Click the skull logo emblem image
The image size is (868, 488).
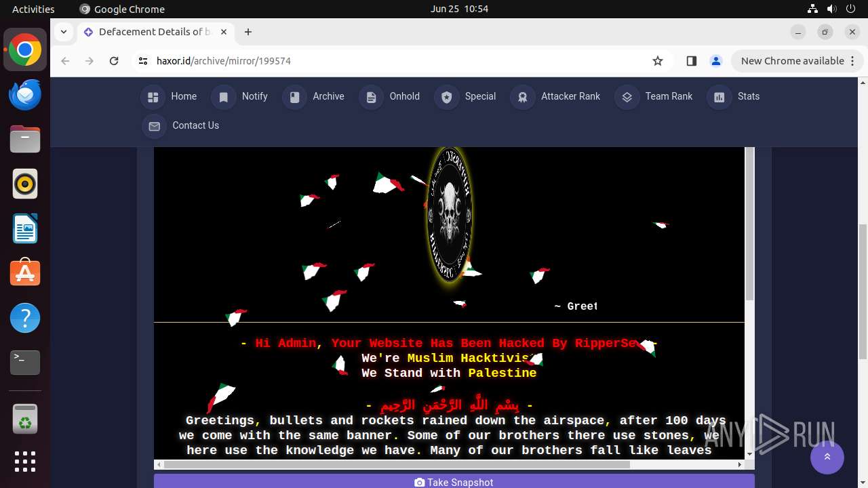point(449,214)
